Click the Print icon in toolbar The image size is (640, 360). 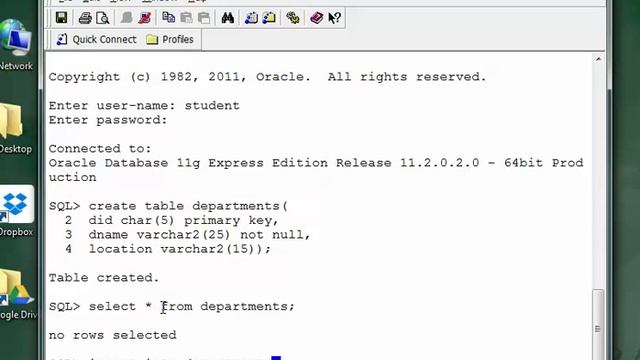pos(85,18)
